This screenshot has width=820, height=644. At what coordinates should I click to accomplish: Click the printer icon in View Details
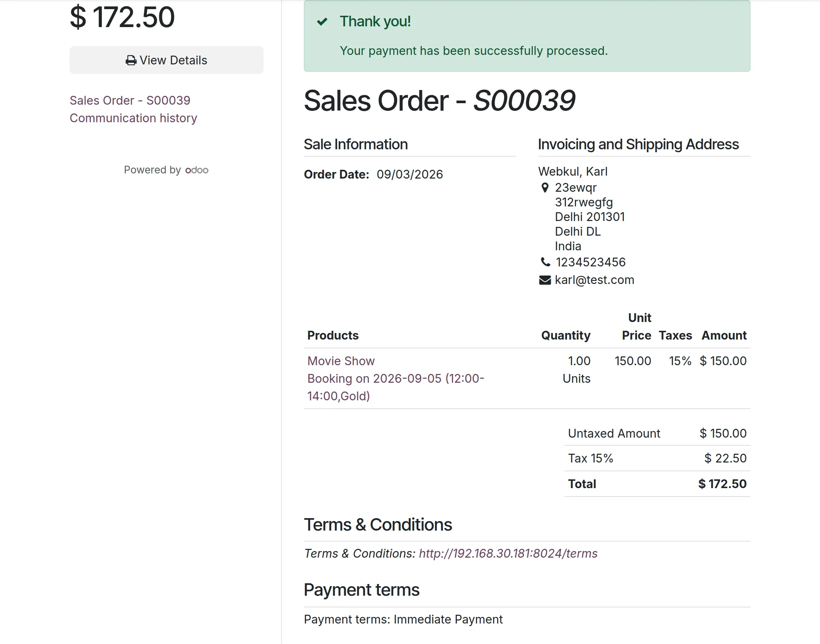(131, 60)
